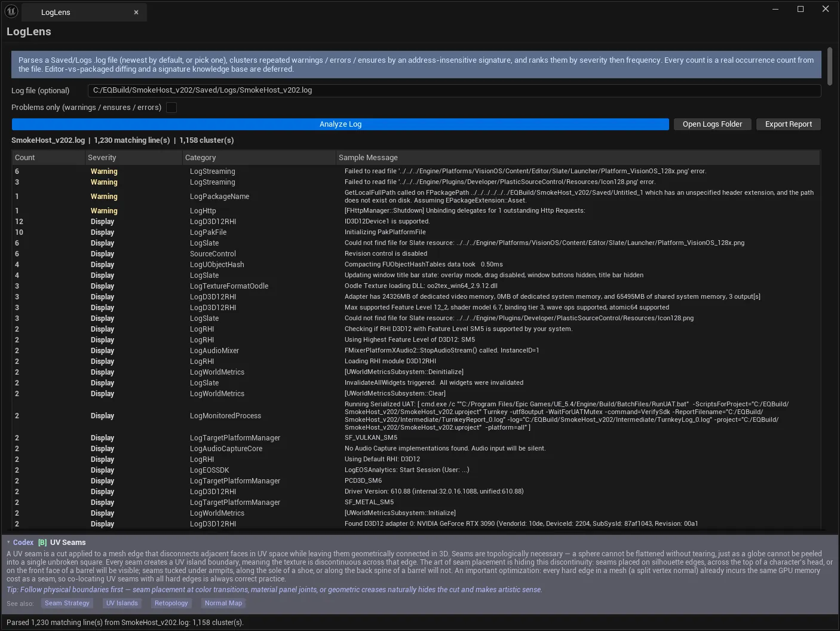Click the 'PCD3D_SM6' message

363,481
